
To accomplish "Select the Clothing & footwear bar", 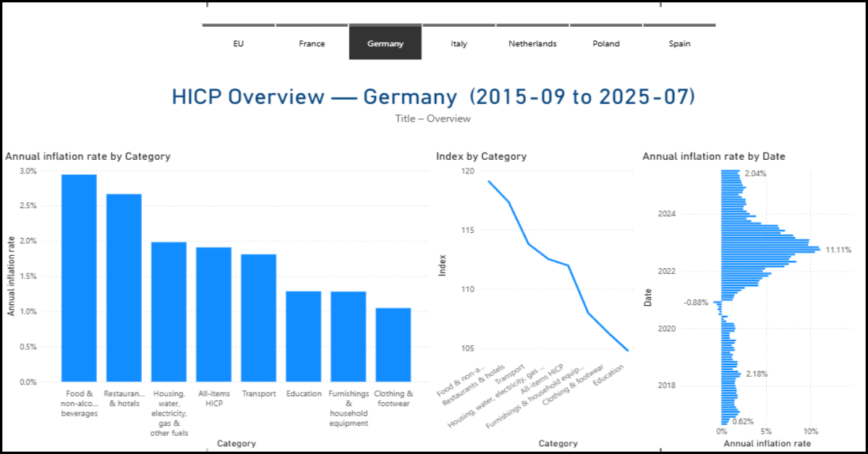I will pos(393,345).
